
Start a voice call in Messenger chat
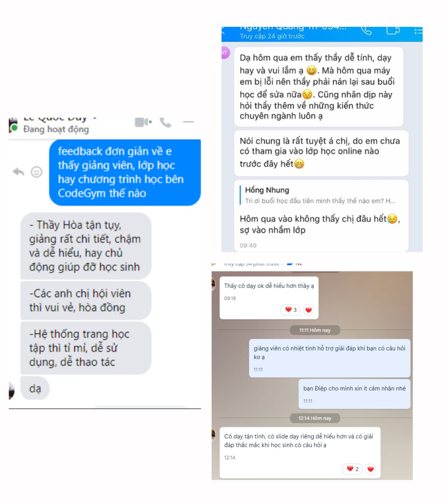point(165,122)
